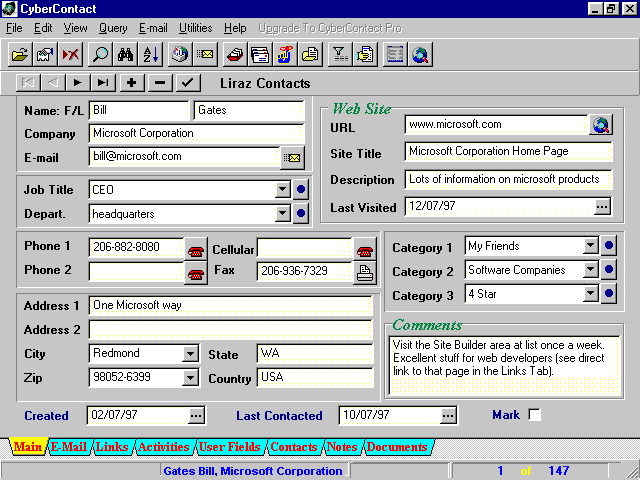This screenshot has width=640, height=480.
Task: Click into the Address 2 field
Action: 230,329
